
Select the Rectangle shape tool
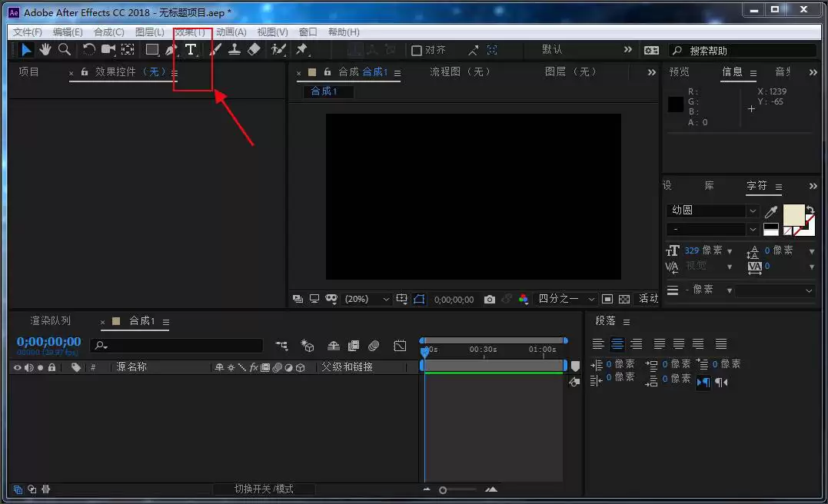click(x=152, y=50)
